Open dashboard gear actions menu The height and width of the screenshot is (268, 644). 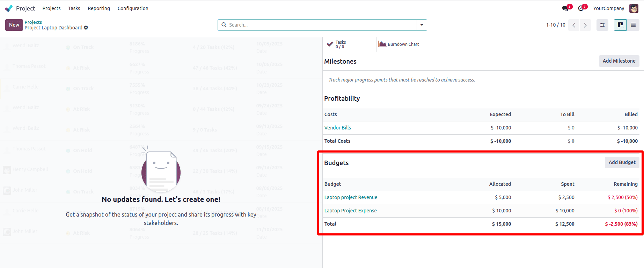(86, 28)
